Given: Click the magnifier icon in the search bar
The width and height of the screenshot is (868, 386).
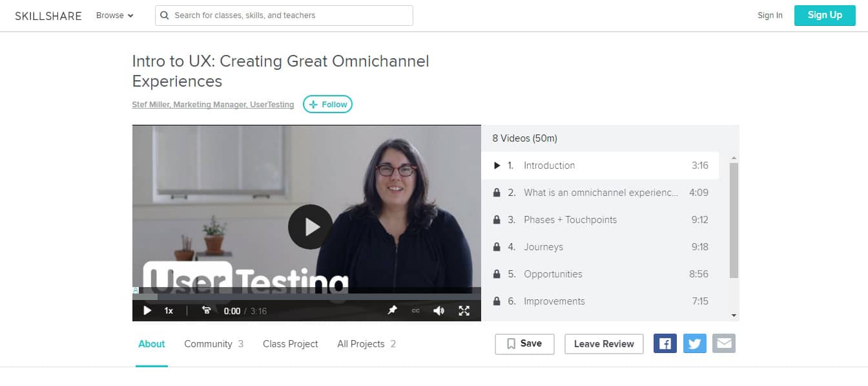Looking at the screenshot, I should click(165, 16).
